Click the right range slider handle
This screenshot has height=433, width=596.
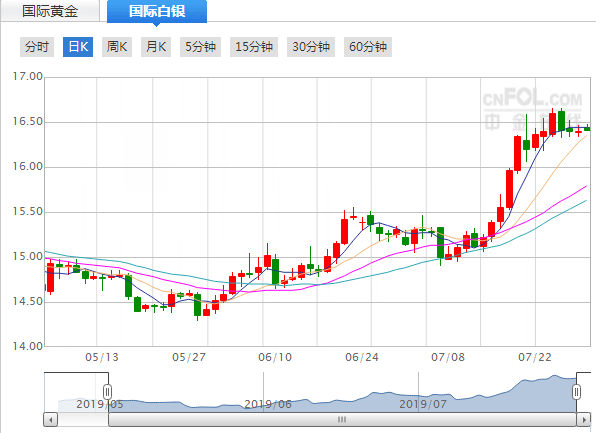coord(577,392)
